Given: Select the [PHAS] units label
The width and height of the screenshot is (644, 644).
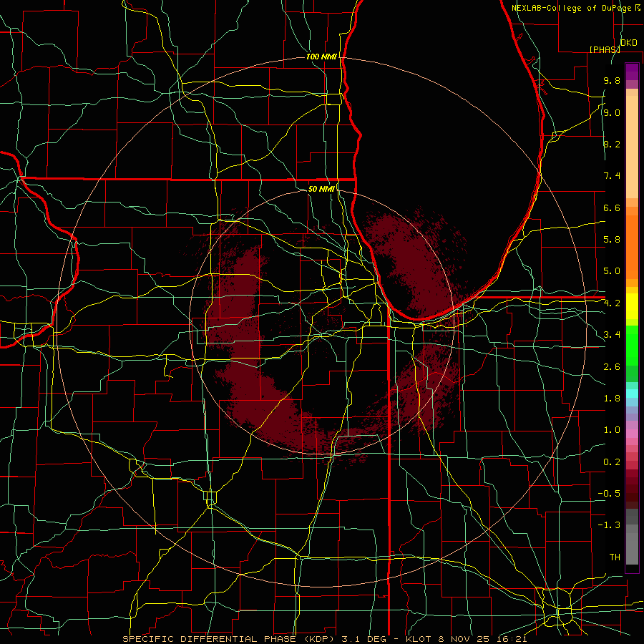Looking at the screenshot, I should coord(605,49).
